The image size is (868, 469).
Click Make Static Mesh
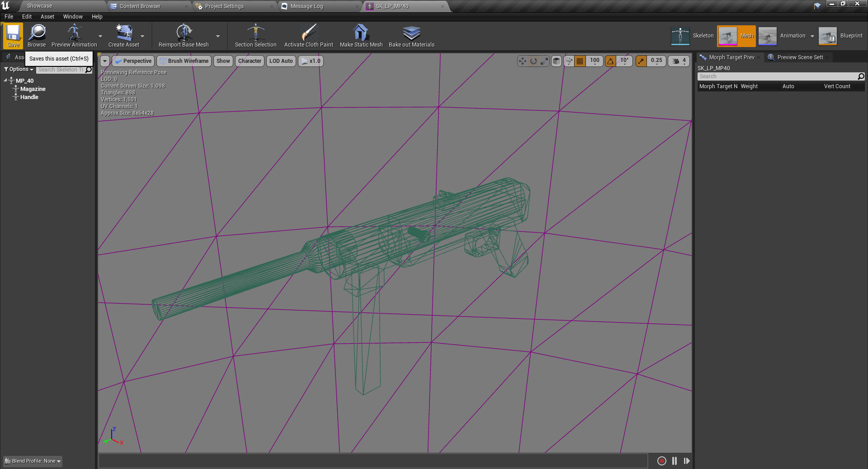point(360,36)
